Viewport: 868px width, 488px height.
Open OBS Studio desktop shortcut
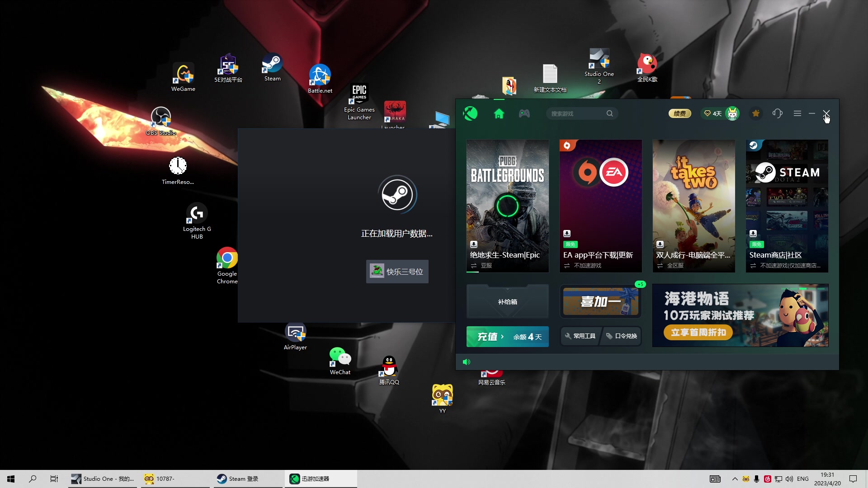[161, 121]
